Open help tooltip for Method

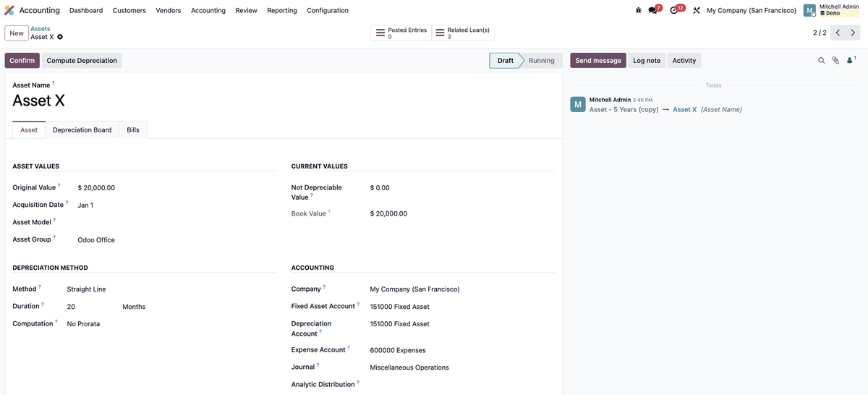click(40, 287)
